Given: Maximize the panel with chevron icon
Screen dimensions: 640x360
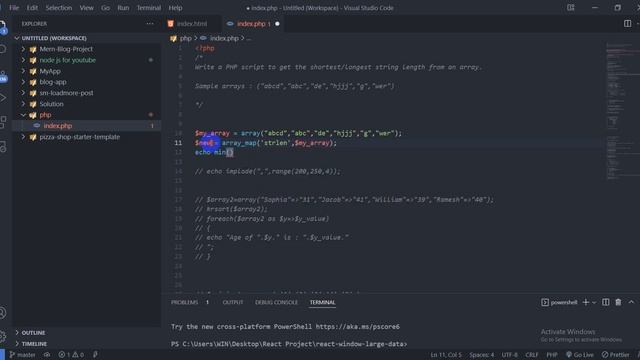Looking at the screenshot, I should tap(631, 302).
